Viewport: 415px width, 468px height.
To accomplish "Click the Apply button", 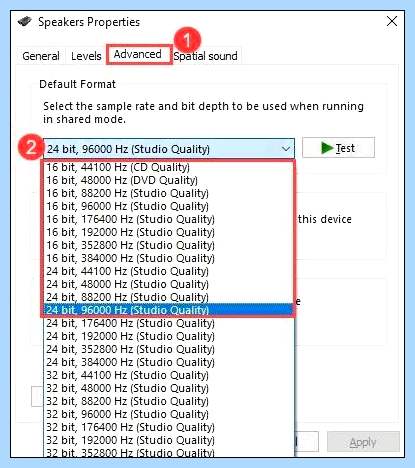I will pyautogui.click(x=363, y=442).
